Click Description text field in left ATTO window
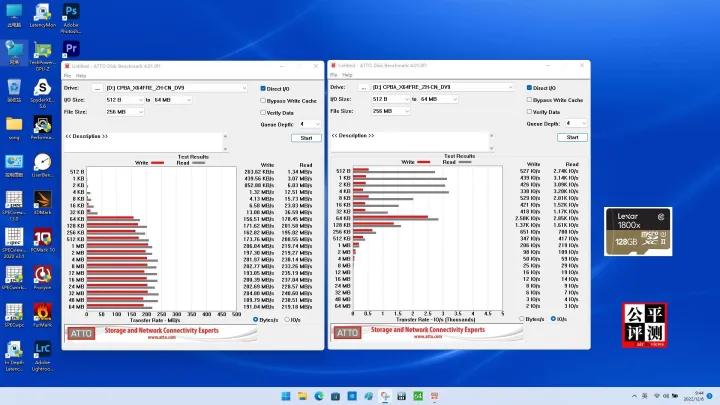 [143, 142]
